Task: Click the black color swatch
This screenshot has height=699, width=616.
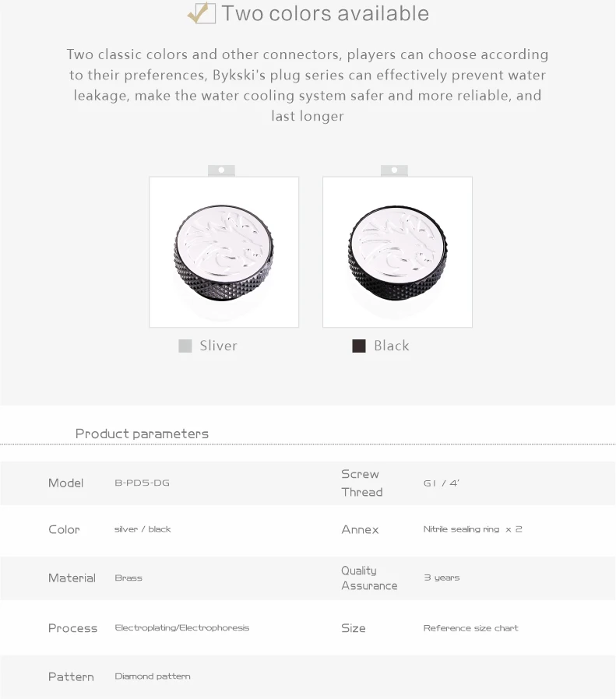Action: click(359, 346)
